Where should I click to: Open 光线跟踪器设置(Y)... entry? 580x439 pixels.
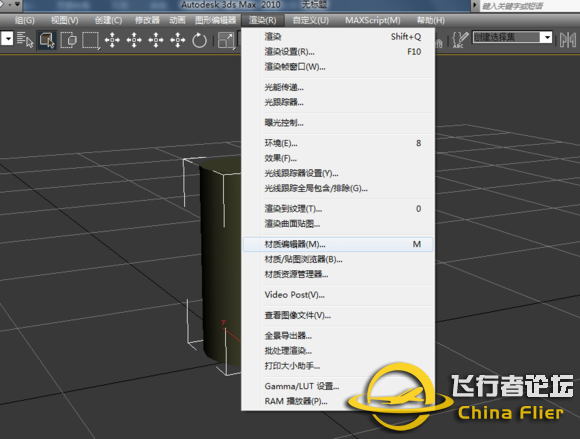338,173
